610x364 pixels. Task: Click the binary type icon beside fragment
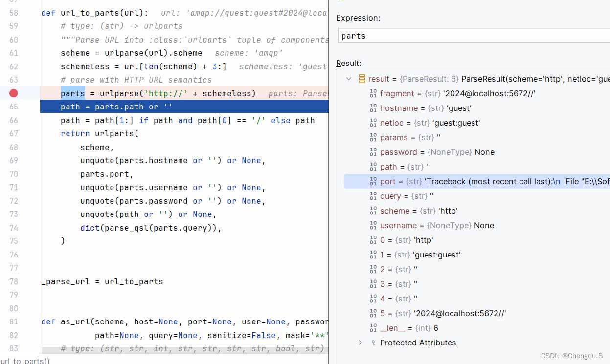pos(373,93)
